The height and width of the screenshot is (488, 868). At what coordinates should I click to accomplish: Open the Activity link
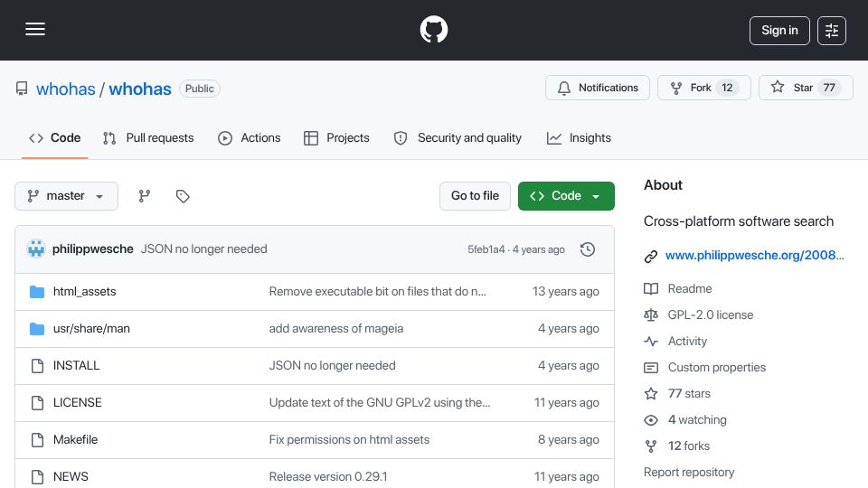click(687, 342)
